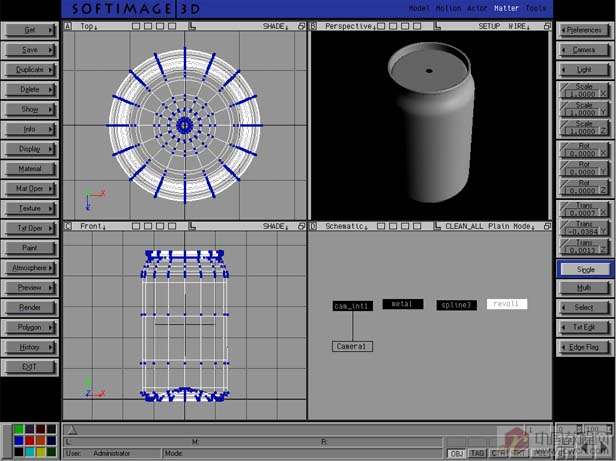Enable Multi selection mode

point(584,288)
